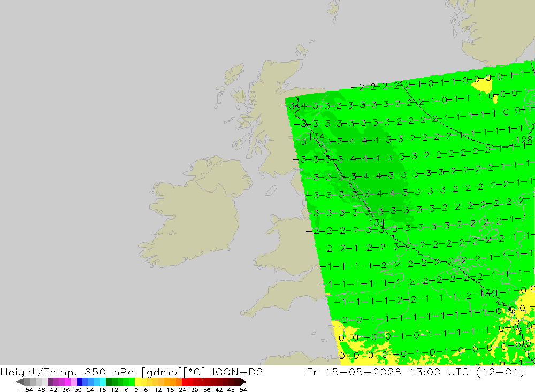Image resolution: width=535 pixels, height=392 pixels.
Task: Click the forecast offset '(12+01)' text
Action: coord(499,372)
